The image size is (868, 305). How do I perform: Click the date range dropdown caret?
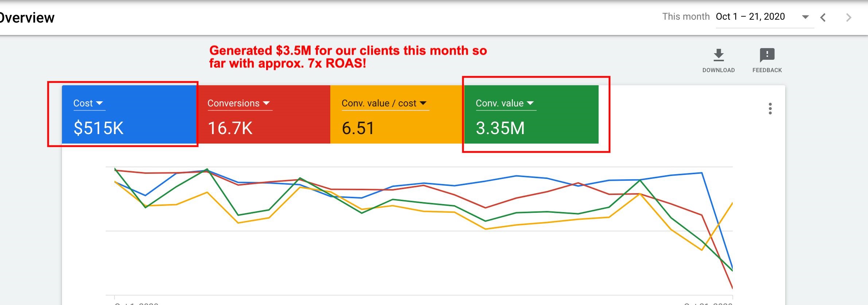805,17
